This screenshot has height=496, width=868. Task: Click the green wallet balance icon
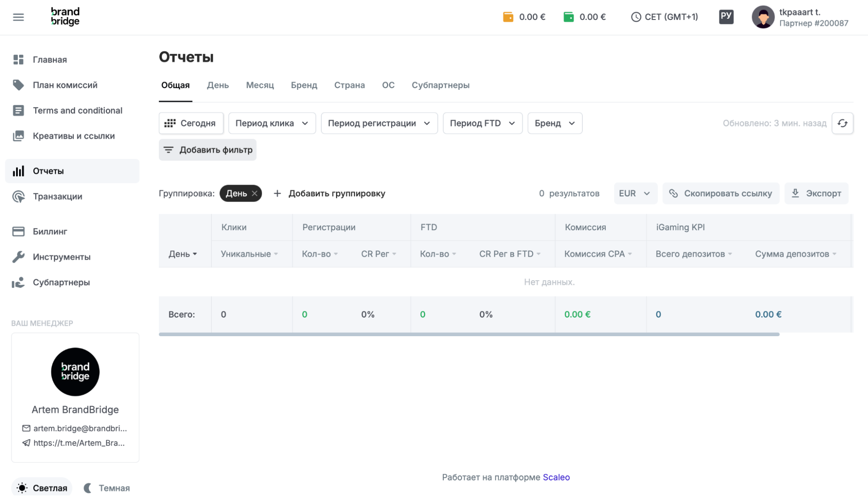(x=568, y=17)
